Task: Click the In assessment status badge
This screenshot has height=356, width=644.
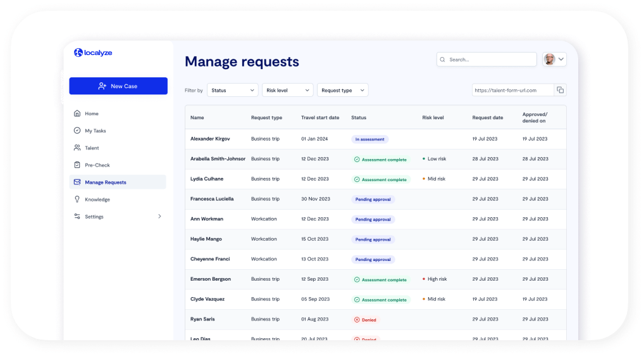Action: [x=369, y=139]
